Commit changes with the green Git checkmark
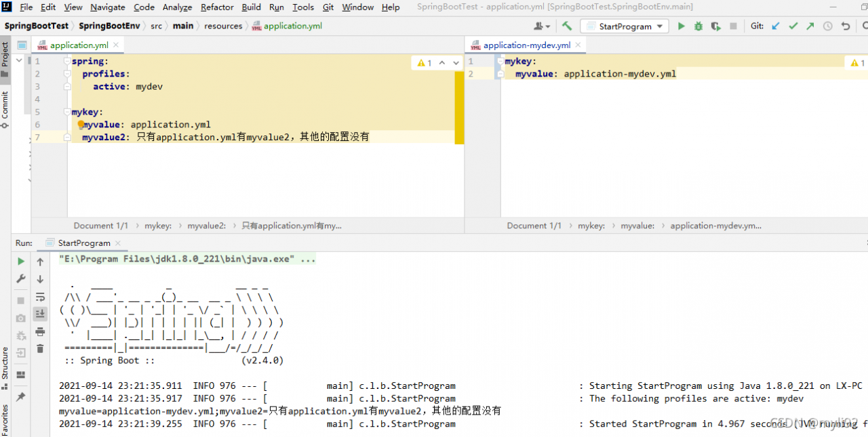 pyautogui.click(x=793, y=26)
